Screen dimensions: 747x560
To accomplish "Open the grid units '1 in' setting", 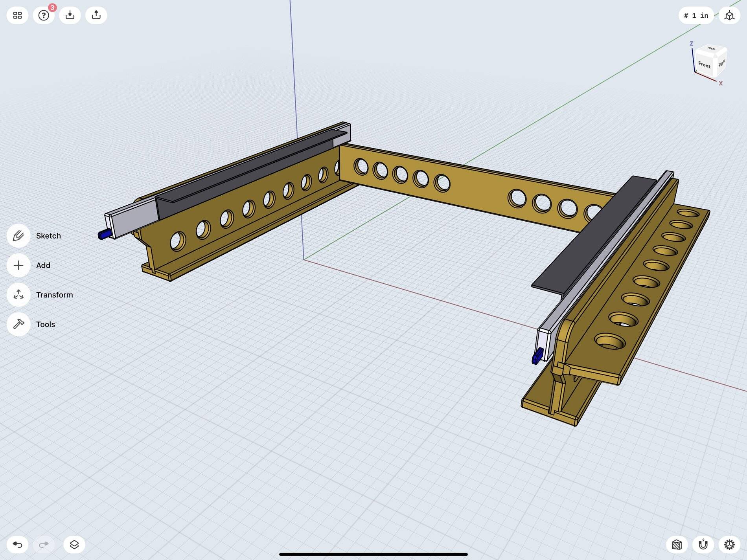I will pyautogui.click(x=696, y=15).
